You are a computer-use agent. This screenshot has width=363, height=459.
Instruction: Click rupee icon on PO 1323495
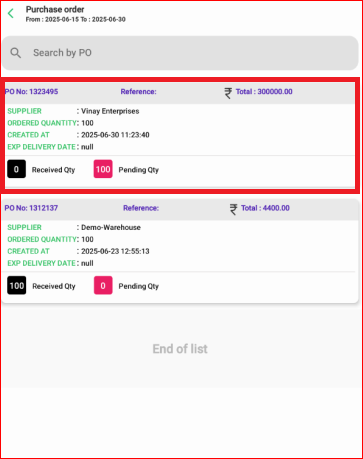tap(228, 93)
